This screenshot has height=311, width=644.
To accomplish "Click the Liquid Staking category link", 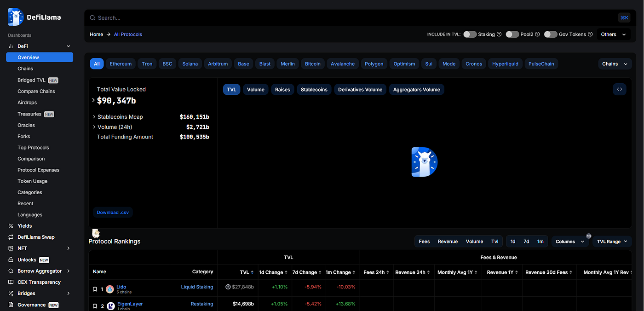I will pyautogui.click(x=197, y=287).
